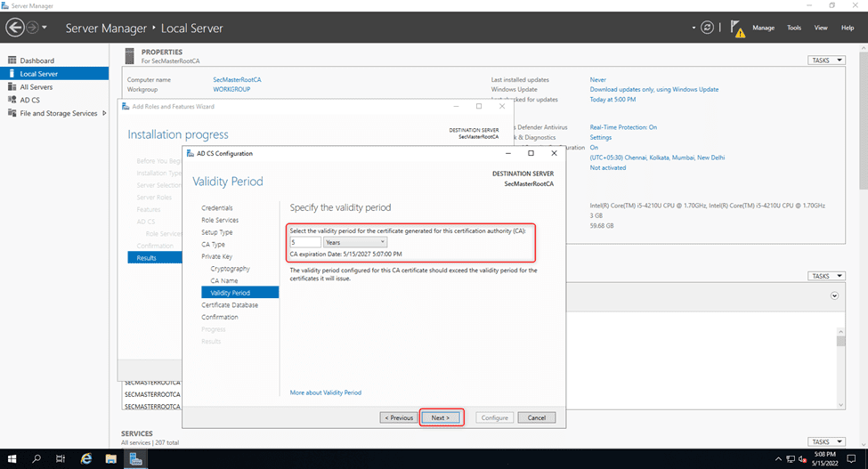Select Cryptography step in wizard
The image size is (868, 469).
pyautogui.click(x=231, y=269)
